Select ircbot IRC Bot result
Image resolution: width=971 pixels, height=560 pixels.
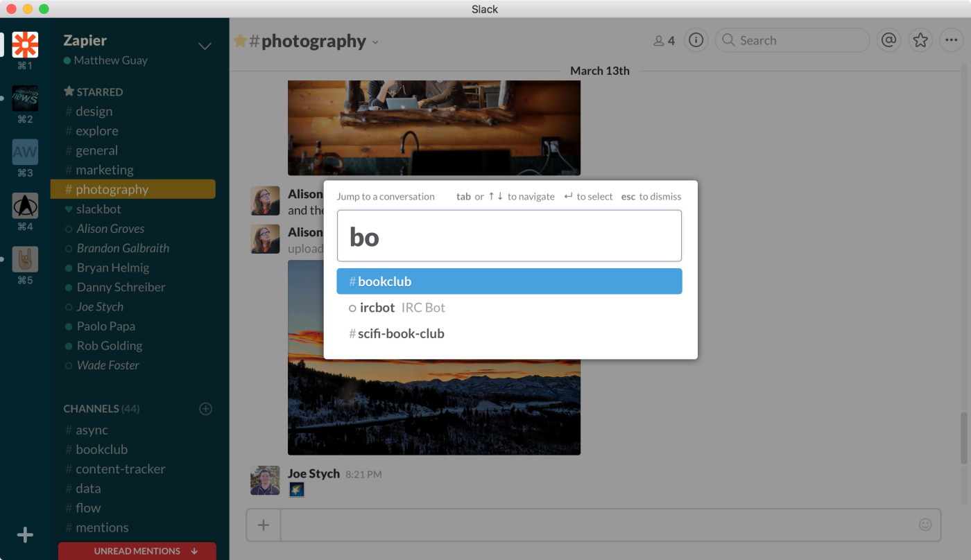(509, 308)
